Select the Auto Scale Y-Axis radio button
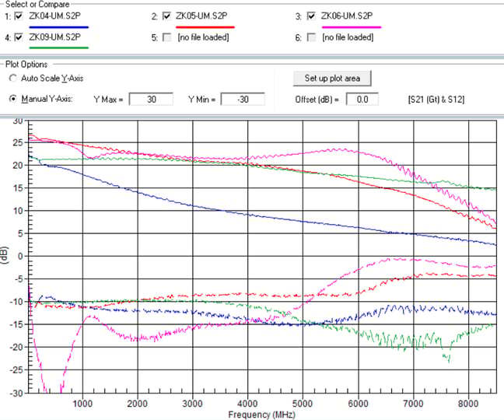 pos(13,79)
